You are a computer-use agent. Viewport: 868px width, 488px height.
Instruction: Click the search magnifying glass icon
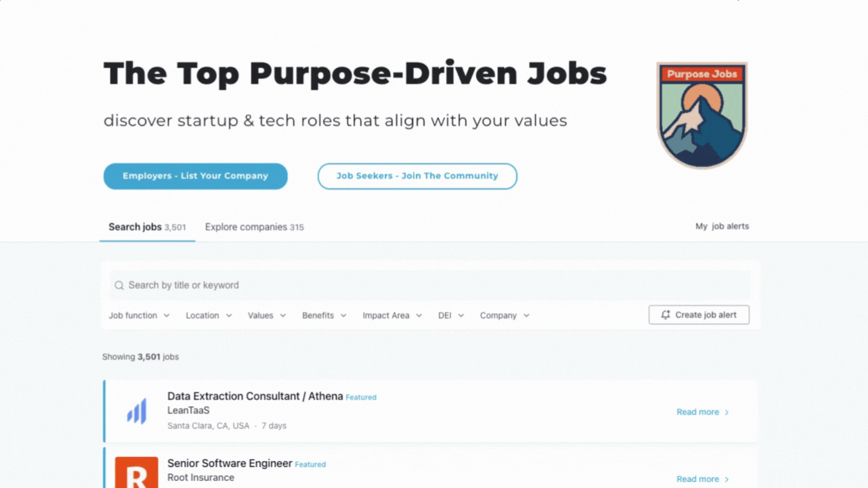119,285
